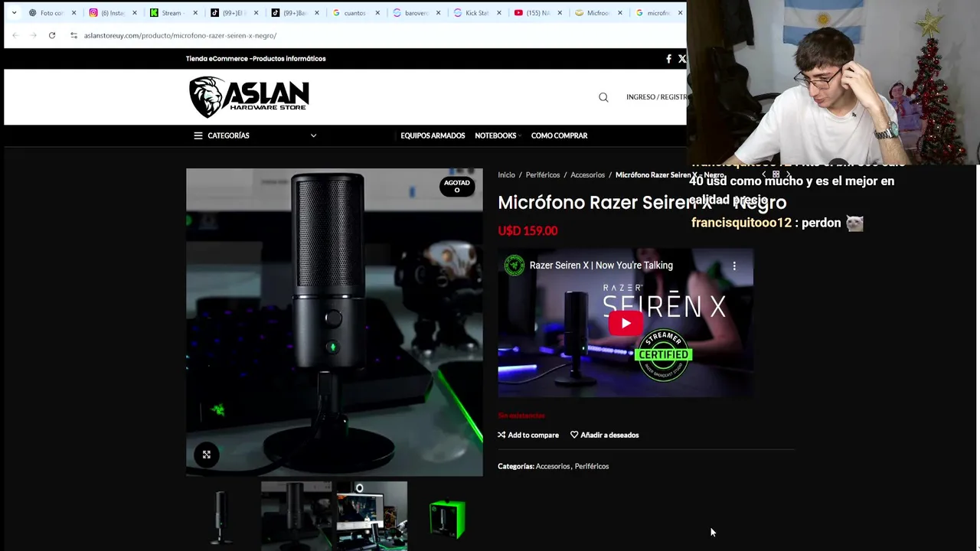
Task: Close the 'barovero' tab
Action: [438, 13]
